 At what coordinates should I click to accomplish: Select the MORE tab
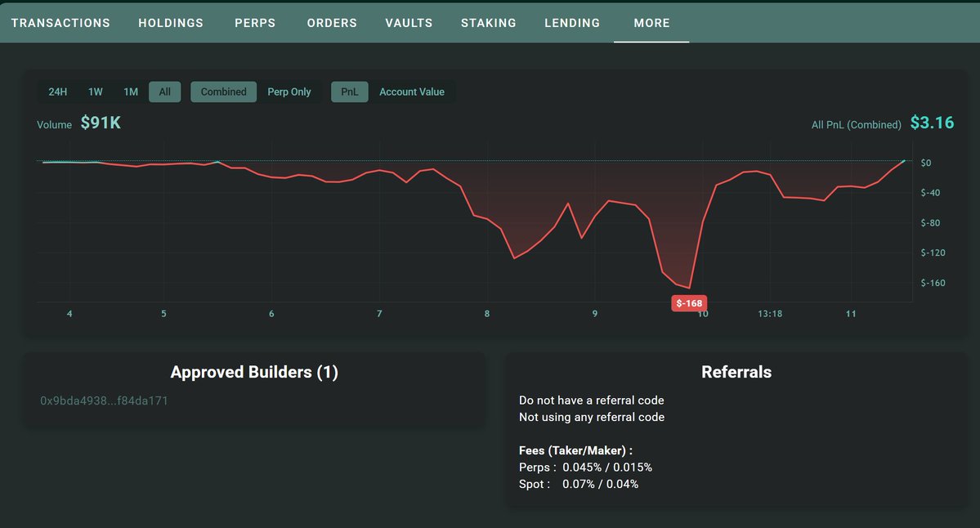click(651, 23)
